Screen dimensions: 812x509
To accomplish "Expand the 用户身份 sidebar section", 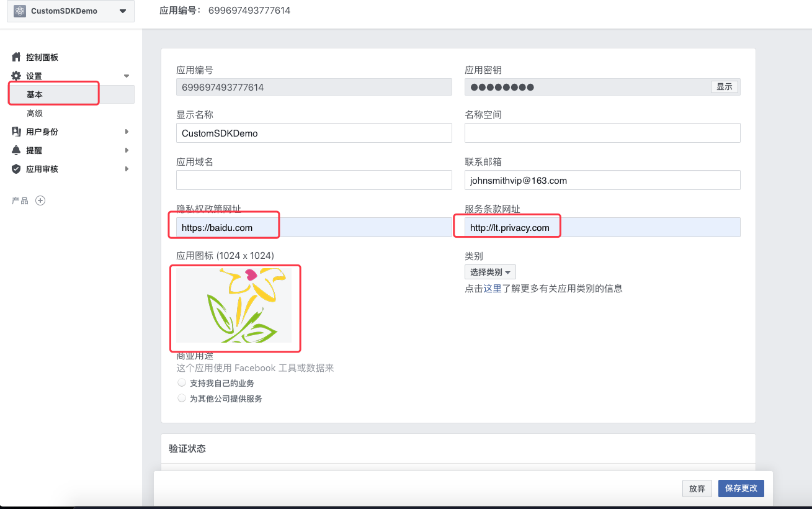I will click(126, 132).
